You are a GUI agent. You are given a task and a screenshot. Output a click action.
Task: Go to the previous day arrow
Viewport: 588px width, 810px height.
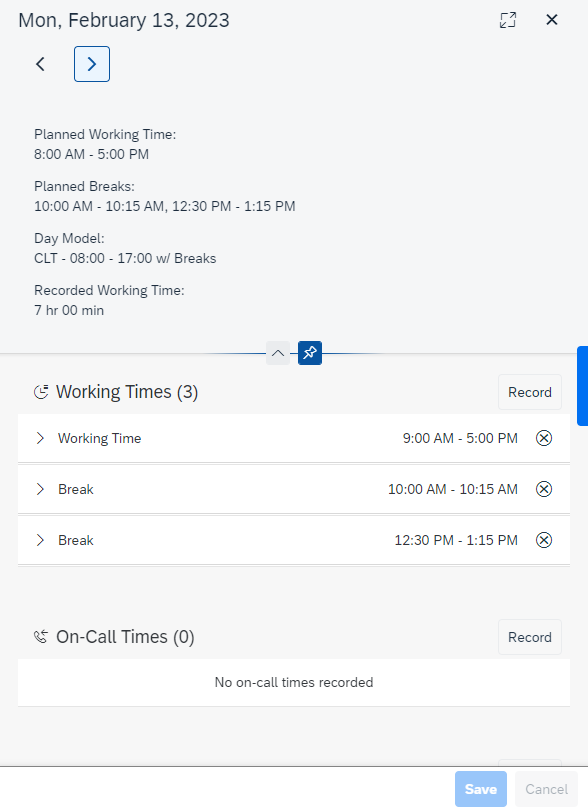[x=40, y=64]
